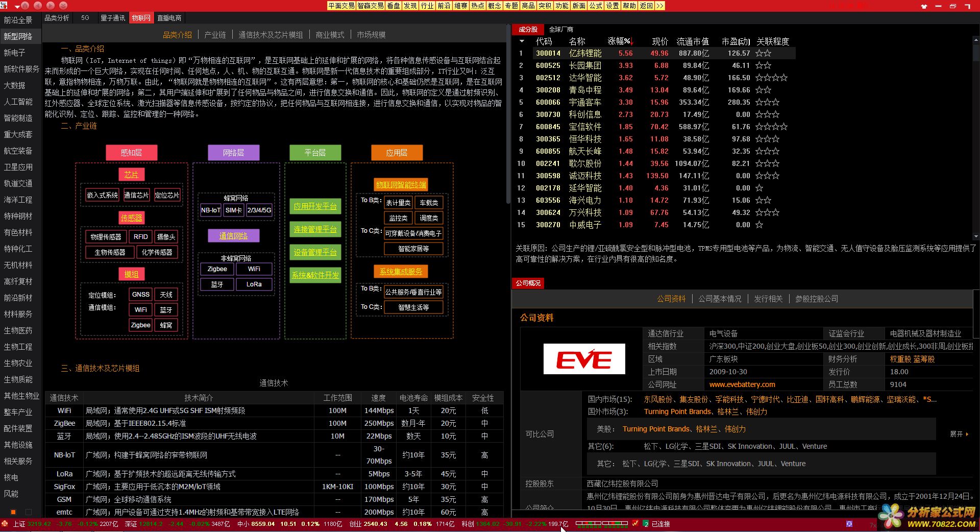
Task: Select 前沿全景 in the left sidebar
Action: 18,20
